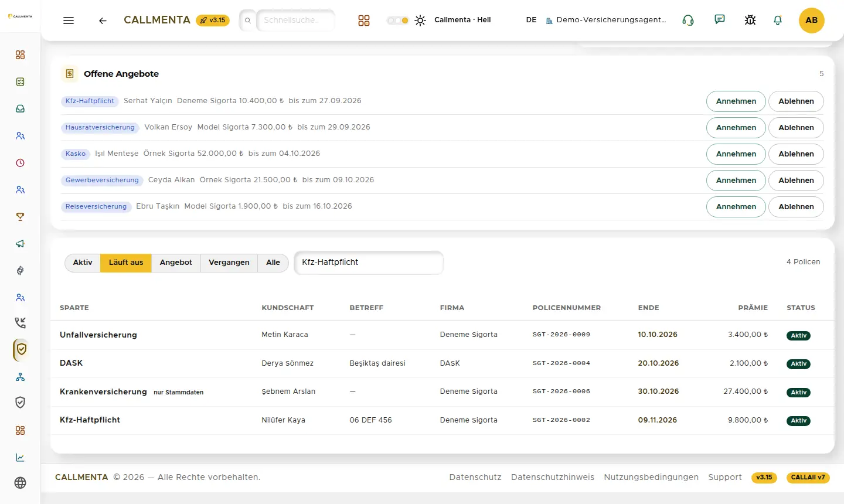This screenshot has height=504, width=844.
Task: Open the Nutzungsbedingungen footer link
Action: (651, 477)
